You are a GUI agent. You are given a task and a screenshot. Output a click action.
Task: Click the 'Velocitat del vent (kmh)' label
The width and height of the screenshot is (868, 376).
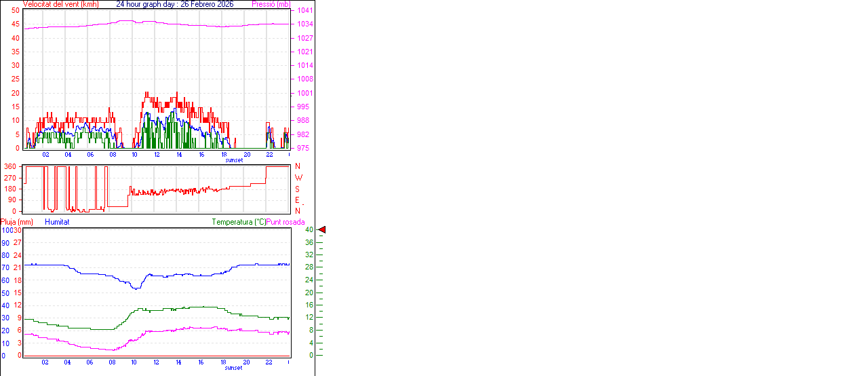pos(60,4)
